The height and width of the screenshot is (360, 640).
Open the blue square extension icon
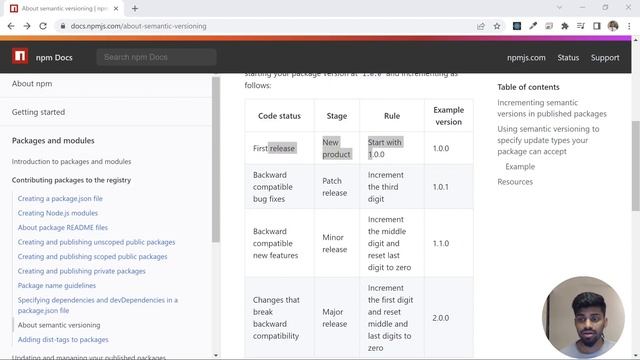click(x=517, y=26)
